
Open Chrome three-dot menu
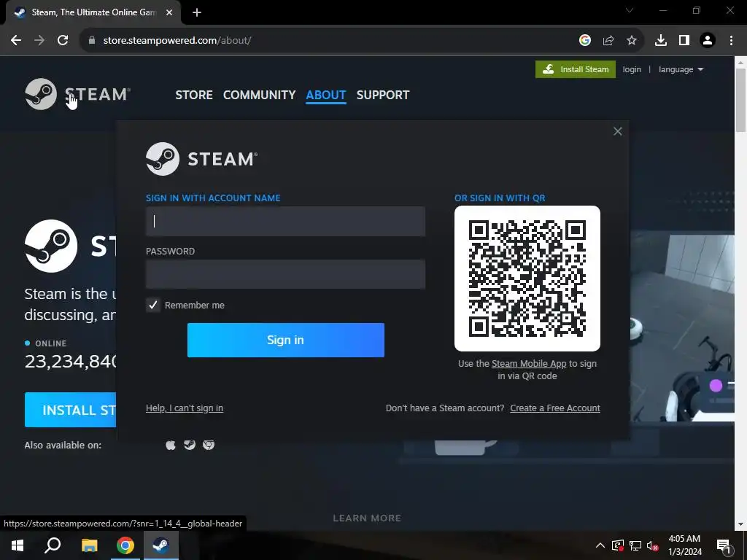coord(731,41)
